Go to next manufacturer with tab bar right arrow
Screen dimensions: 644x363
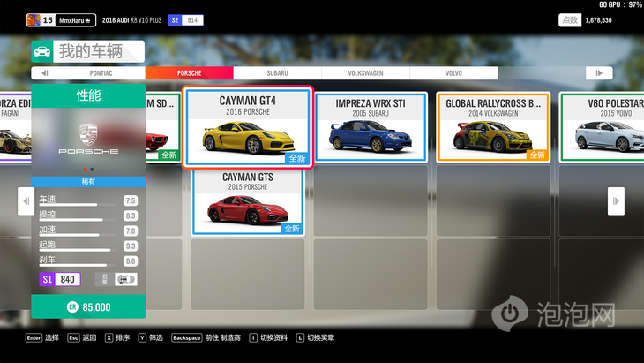[x=599, y=73]
